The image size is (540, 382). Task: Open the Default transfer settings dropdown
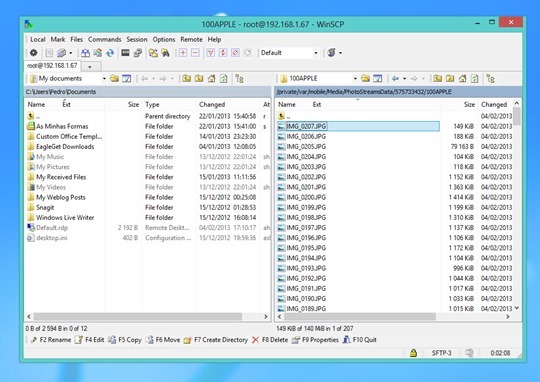315,53
